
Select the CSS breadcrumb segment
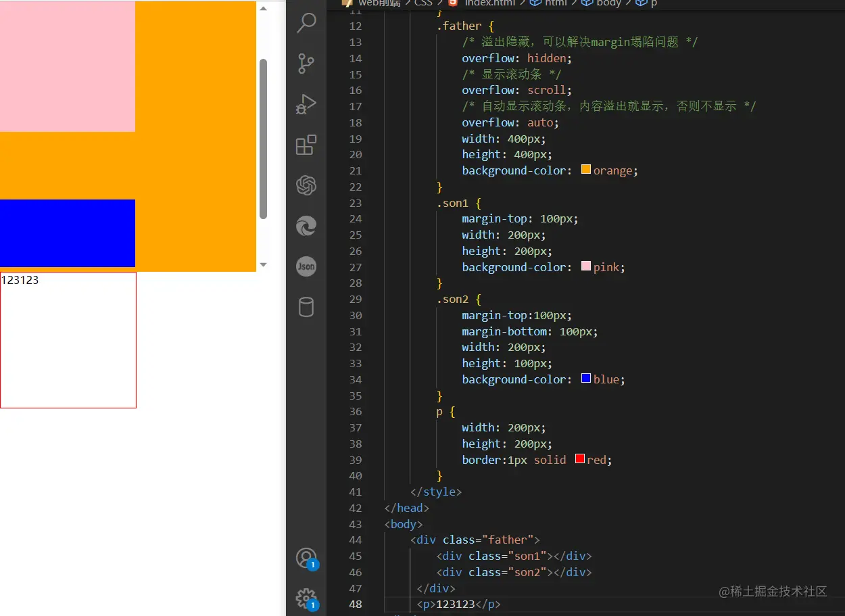(x=423, y=3)
